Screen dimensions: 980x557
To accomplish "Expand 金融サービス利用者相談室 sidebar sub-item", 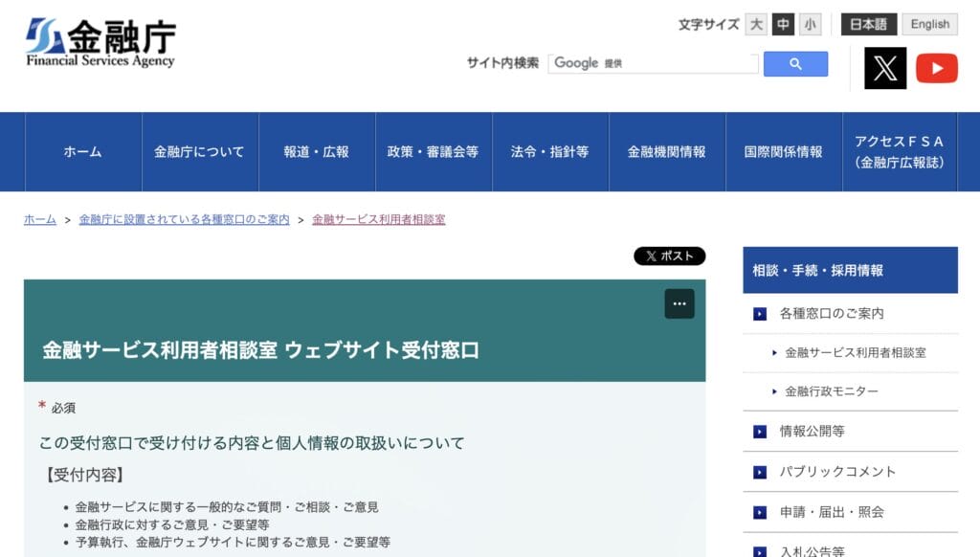I will (x=855, y=352).
